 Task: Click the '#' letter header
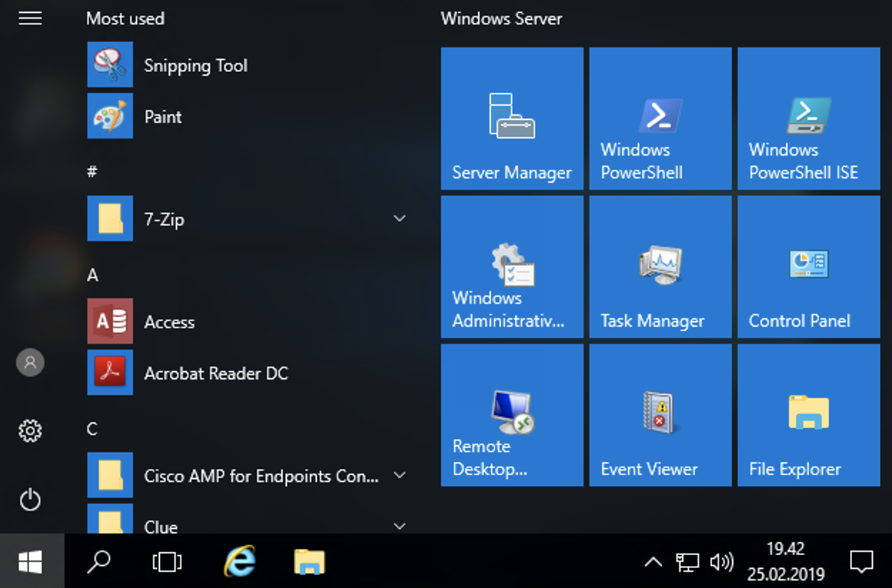pyautogui.click(x=92, y=171)
